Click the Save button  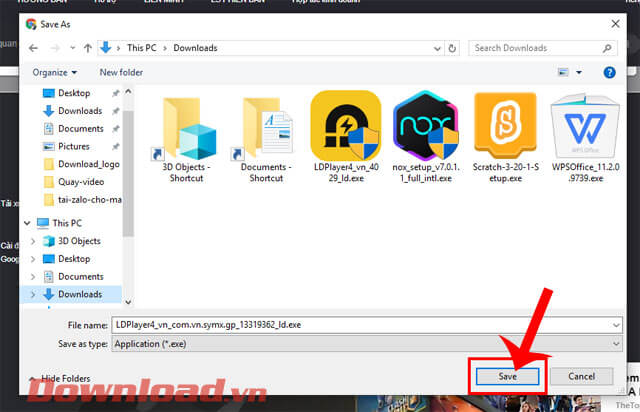(508, 375)
